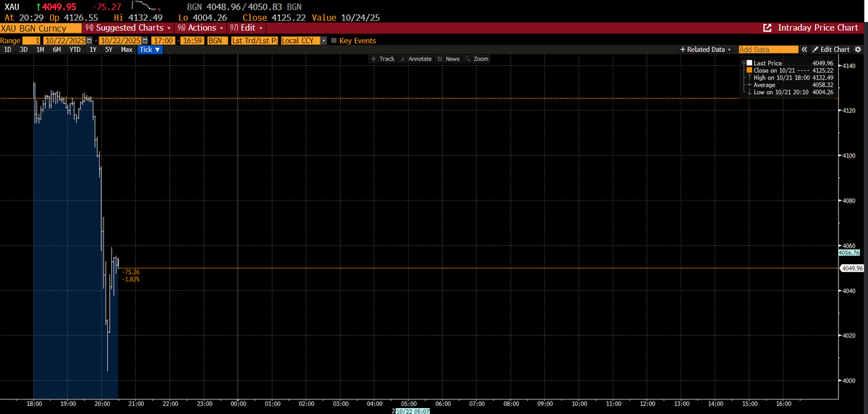Select the 6M range tab
This screenshot has width=868, height=414.
pos(57,50)
